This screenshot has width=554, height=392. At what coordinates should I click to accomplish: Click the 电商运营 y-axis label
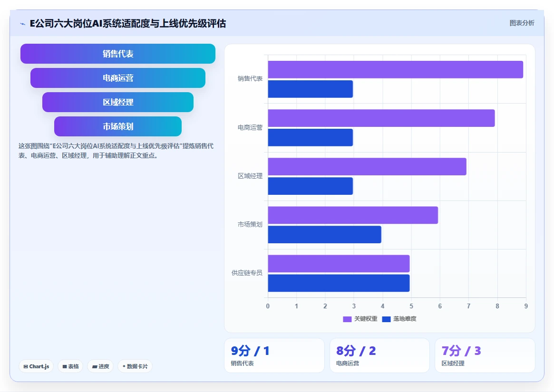[250, 127]
